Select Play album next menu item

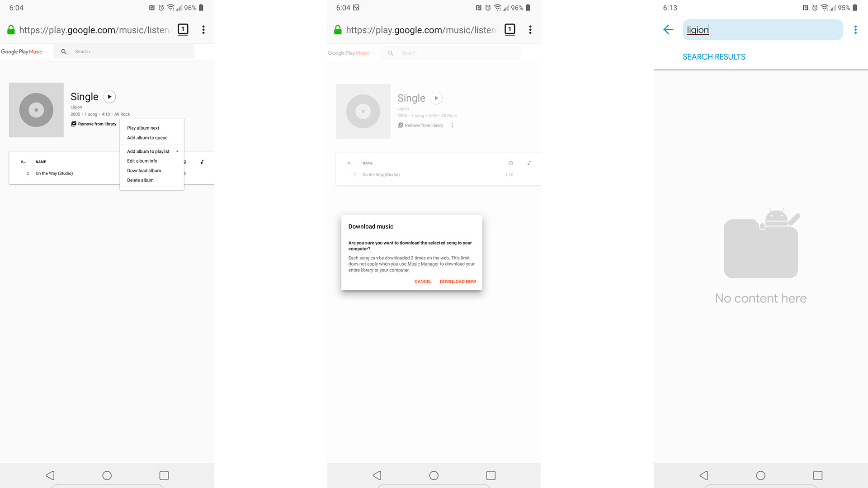143,127
